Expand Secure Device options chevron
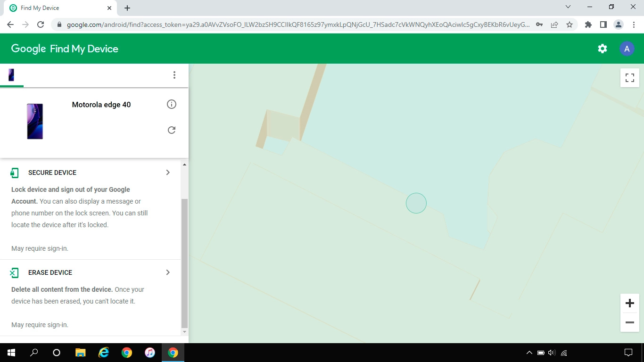Image resolution: width=644 pixels, height=362 pixels. pyautogui.click(x=168, y=173)
